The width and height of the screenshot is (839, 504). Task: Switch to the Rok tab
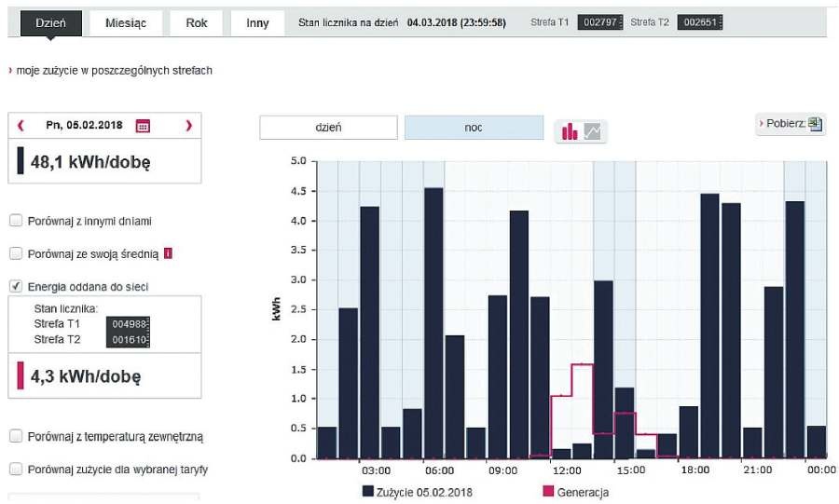(x=197, y=23)
